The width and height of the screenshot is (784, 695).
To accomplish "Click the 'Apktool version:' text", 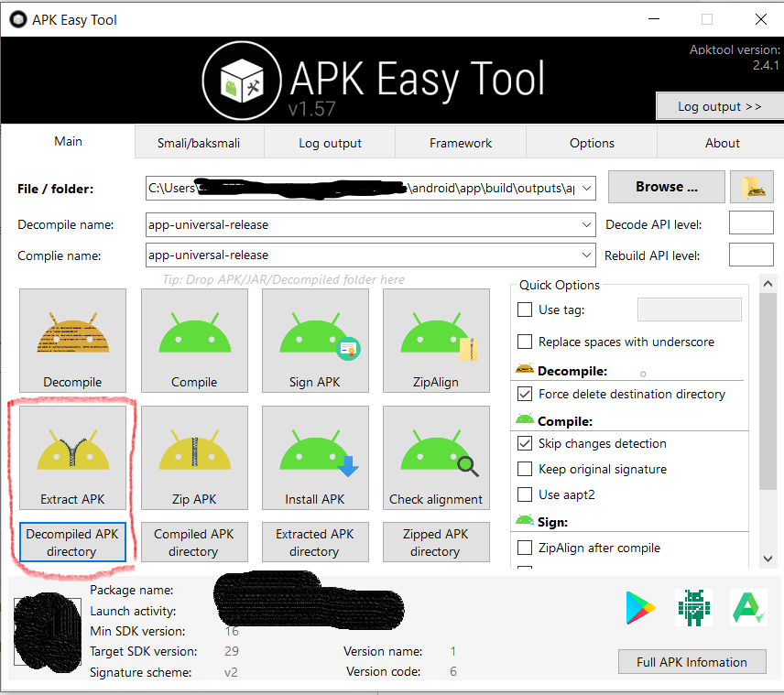I will (x=735, y=49).
